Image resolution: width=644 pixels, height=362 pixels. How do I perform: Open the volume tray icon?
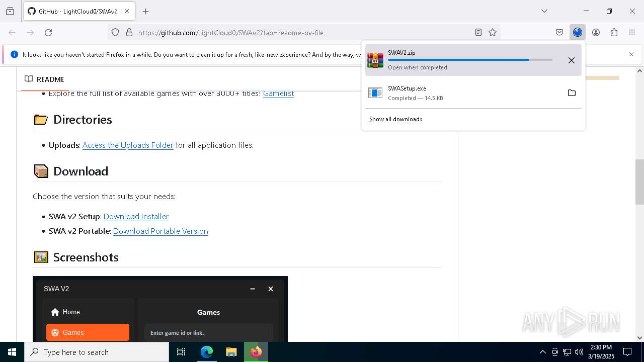point(579,352)
